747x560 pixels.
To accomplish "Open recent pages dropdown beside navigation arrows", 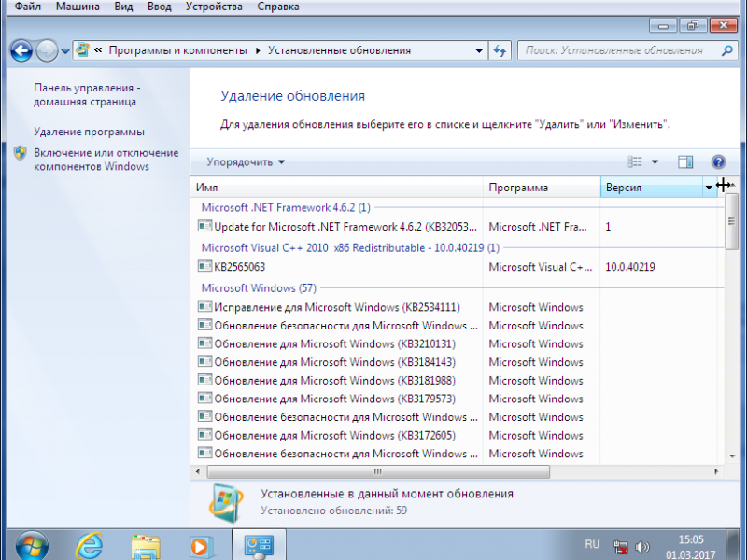I will coord(65,51).
